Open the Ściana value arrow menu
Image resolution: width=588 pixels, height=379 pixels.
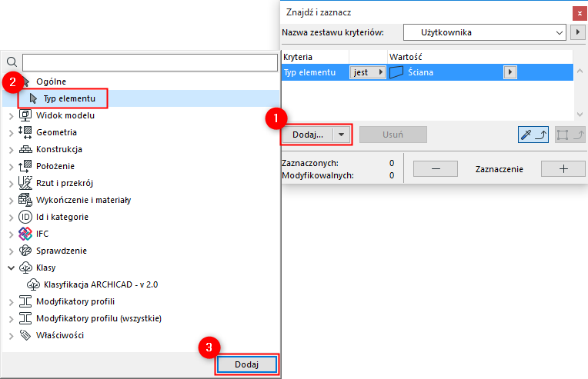[510, 72]
